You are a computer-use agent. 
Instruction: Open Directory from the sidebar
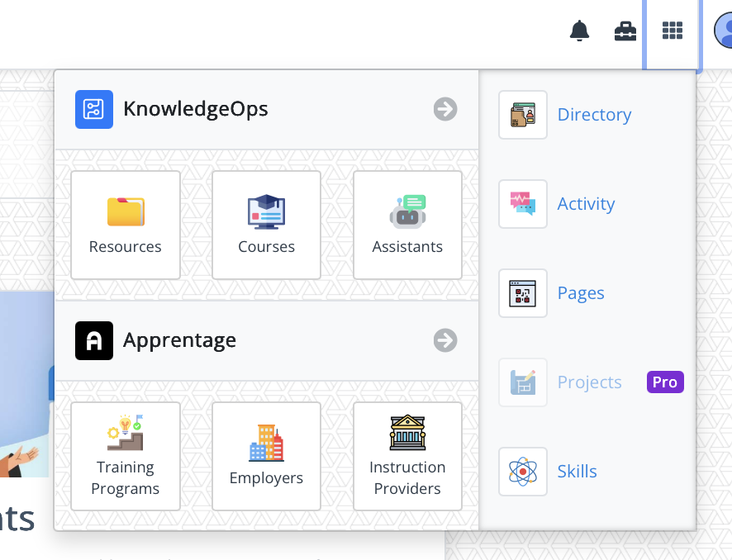[594, 115]
